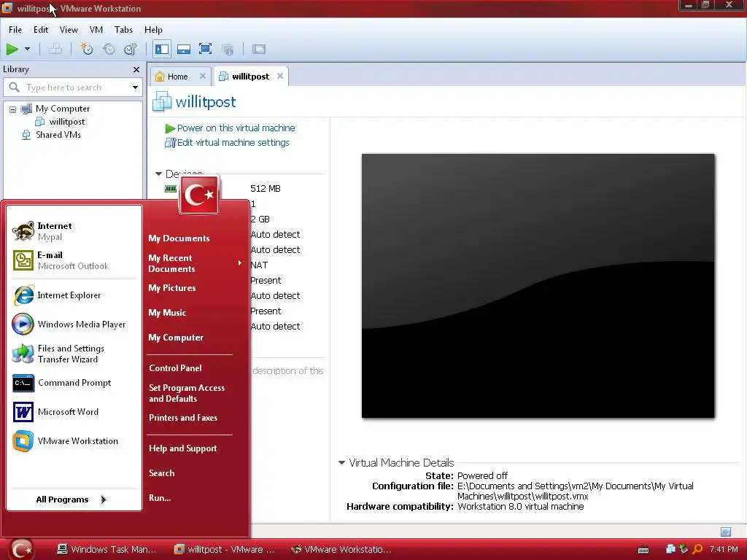
Task: Open Microsoft Outlook E-mail from Start menu
Action: pos(74,260)
